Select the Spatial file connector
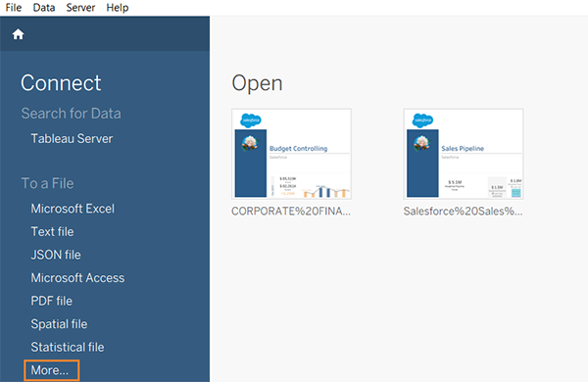This screenshot has height=382, width=588. pos(59,324)
